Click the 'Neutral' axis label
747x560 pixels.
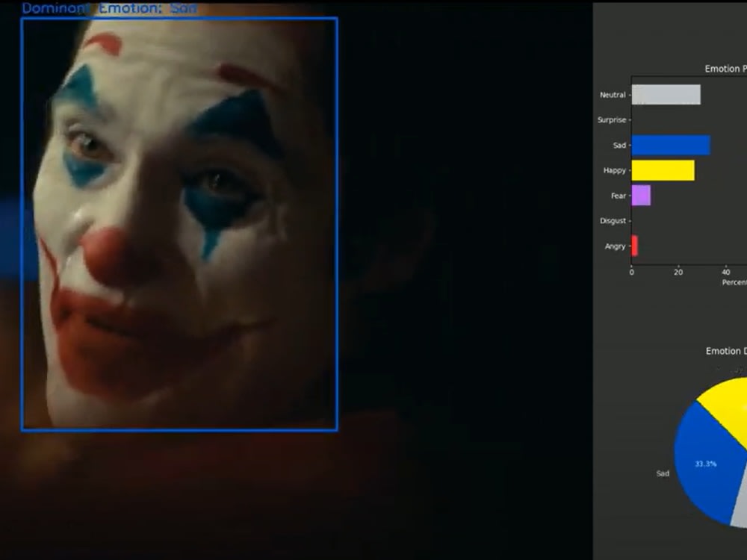[613, 95]
